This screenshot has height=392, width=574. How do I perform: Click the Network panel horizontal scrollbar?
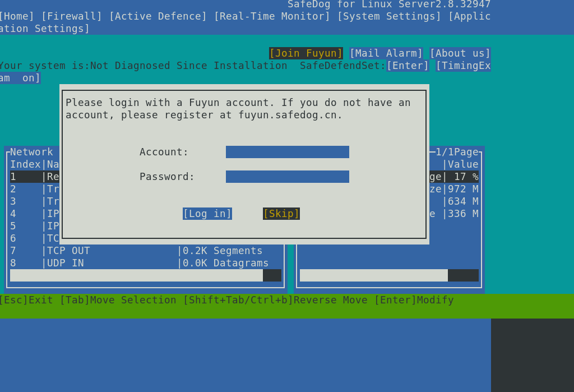146,275
